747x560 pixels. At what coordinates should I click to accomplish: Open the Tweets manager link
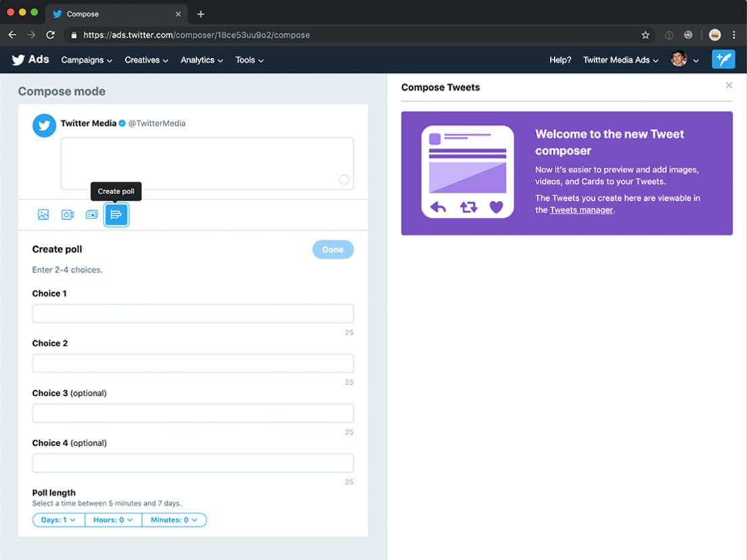581,210
